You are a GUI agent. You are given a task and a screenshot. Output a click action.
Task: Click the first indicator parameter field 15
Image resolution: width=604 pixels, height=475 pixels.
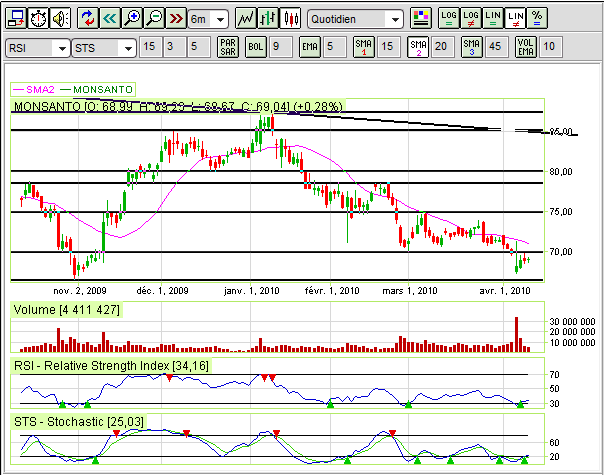pyautogui.click(x=150, y=47)
